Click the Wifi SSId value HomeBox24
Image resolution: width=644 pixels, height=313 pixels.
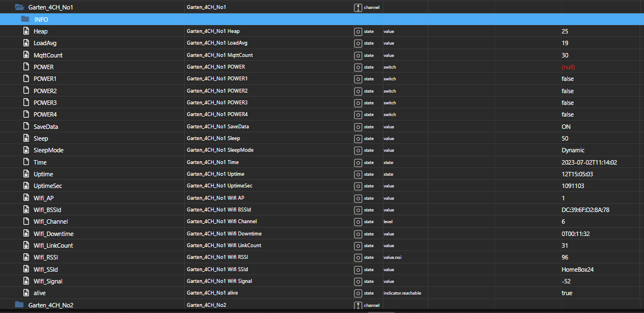pos(578,269)
